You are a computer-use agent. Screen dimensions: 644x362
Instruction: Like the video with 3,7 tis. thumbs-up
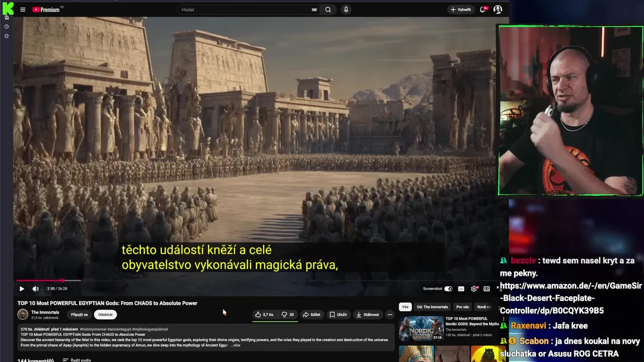click(264, 315)
